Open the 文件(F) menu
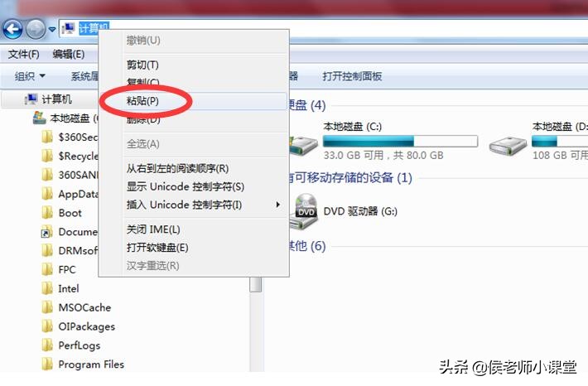The width and height of the screenshot is (588, 386). click(x=24, y=55)
